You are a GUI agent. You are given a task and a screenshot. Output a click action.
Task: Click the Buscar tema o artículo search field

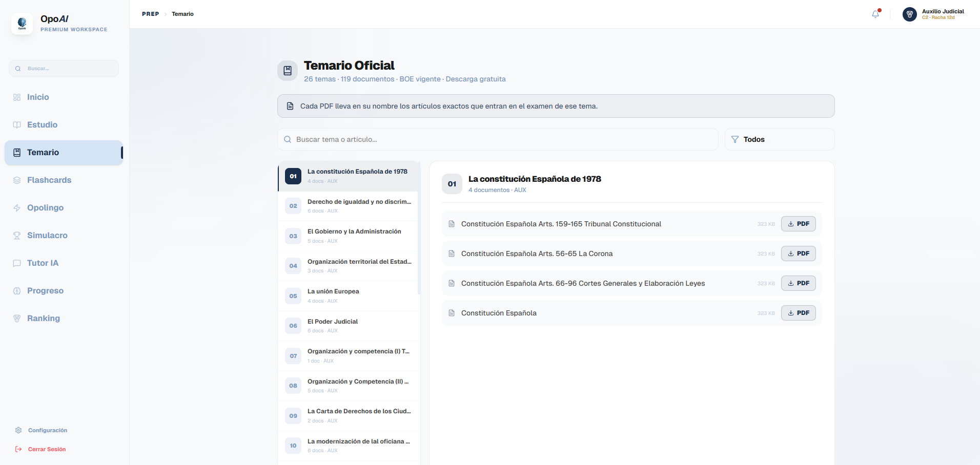click(x=497, y=139)
